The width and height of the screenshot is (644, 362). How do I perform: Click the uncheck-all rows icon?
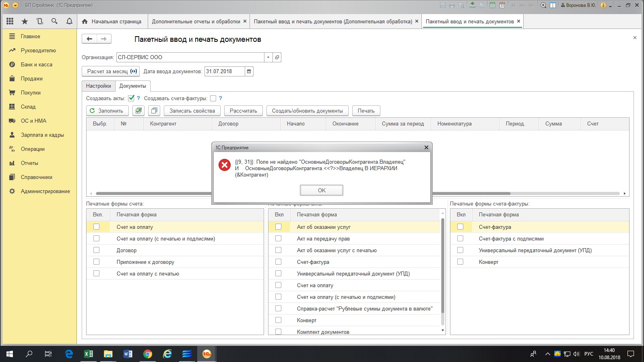pos(154,111)
